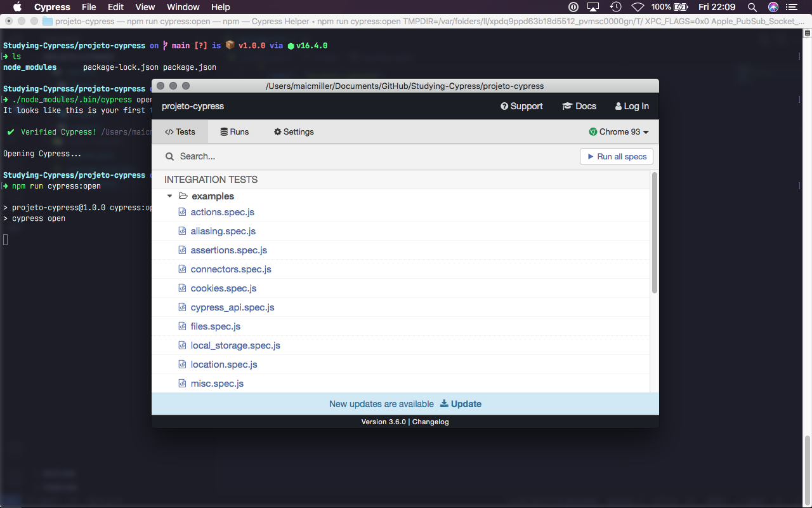The height and width of the screenshot is (508, 812).
Task: Open aliasing.spec.js spec
Action: coord(223,231)
